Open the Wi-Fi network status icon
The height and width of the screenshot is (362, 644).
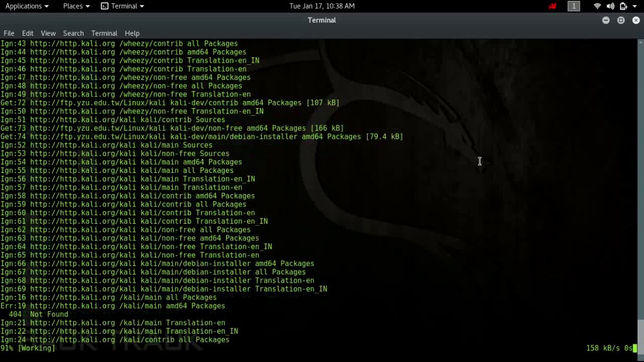point(597,6)
